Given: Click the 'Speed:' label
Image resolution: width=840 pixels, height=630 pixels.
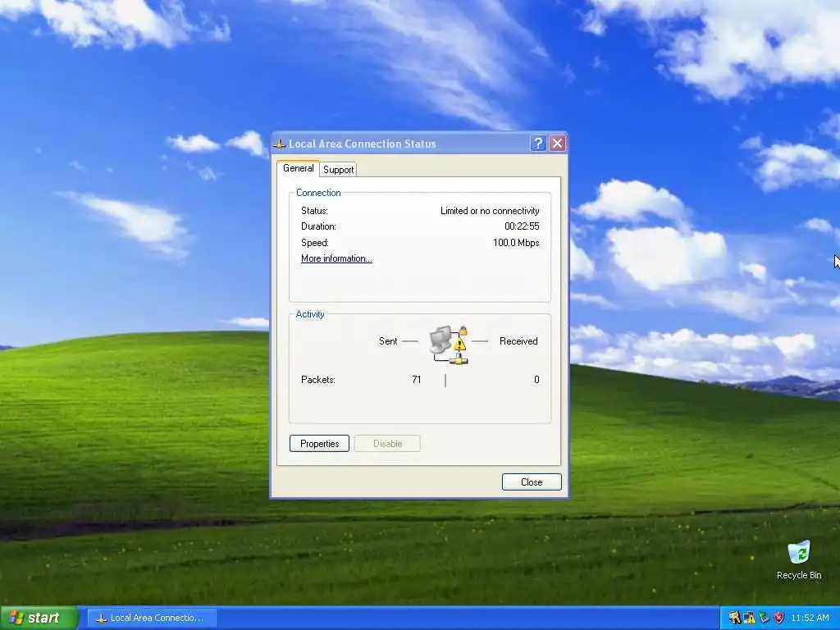Looking at the screenshot, I should click(x=314, y=243).
